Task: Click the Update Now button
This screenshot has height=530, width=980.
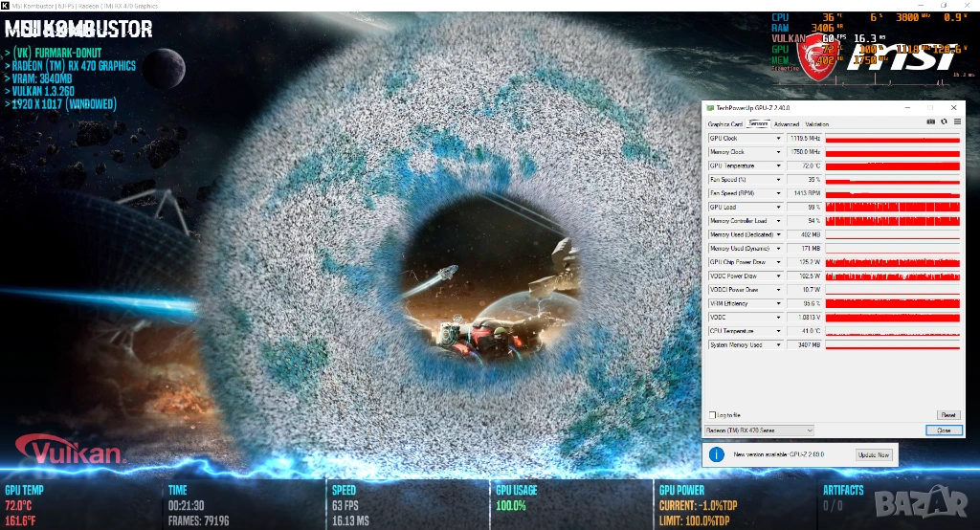Action: [873, 455]
